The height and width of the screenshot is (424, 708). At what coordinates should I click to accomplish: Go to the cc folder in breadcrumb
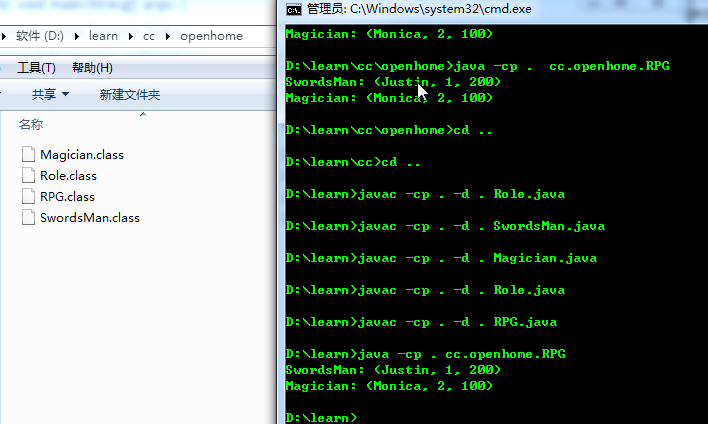pyautogui.click(x=149, y=36)
